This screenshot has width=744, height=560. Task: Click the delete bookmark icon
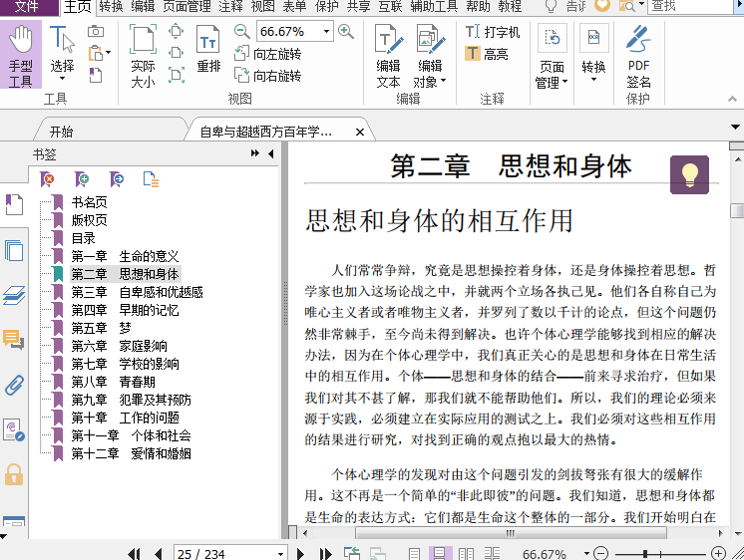[x=48, y=179]
